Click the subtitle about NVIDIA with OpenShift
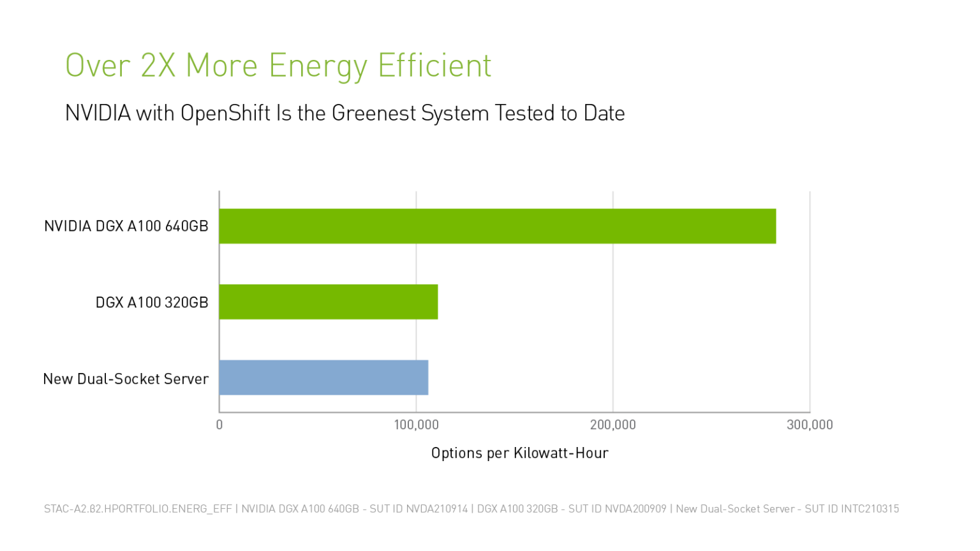Image resolution: width=980 pixels, height=551 pixels. tap(345, 114)
